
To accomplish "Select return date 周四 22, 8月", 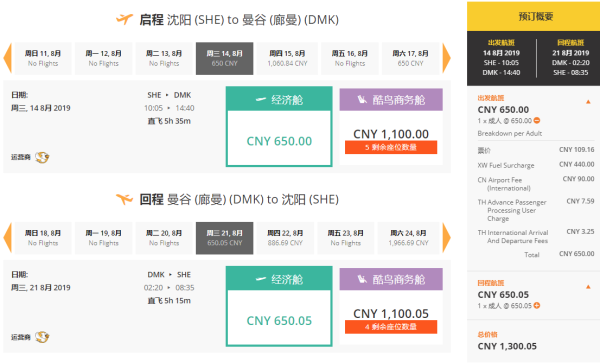I will click(285, 238).
